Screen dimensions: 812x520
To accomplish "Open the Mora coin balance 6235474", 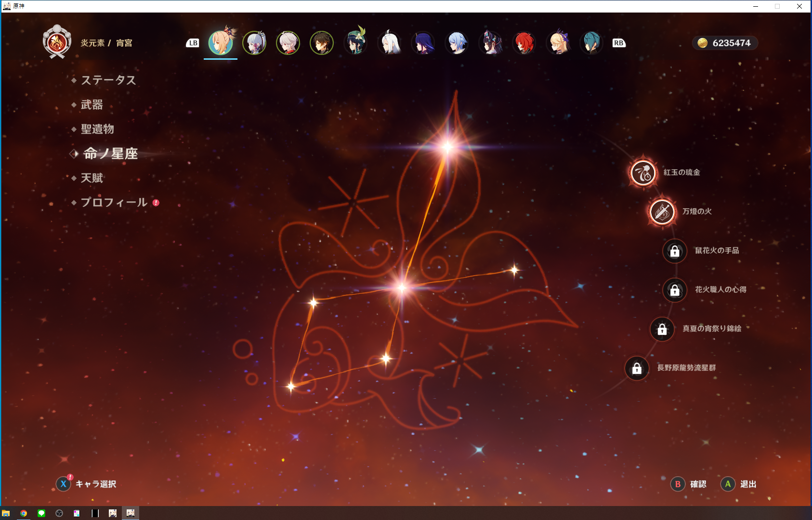I will [725, 43].
